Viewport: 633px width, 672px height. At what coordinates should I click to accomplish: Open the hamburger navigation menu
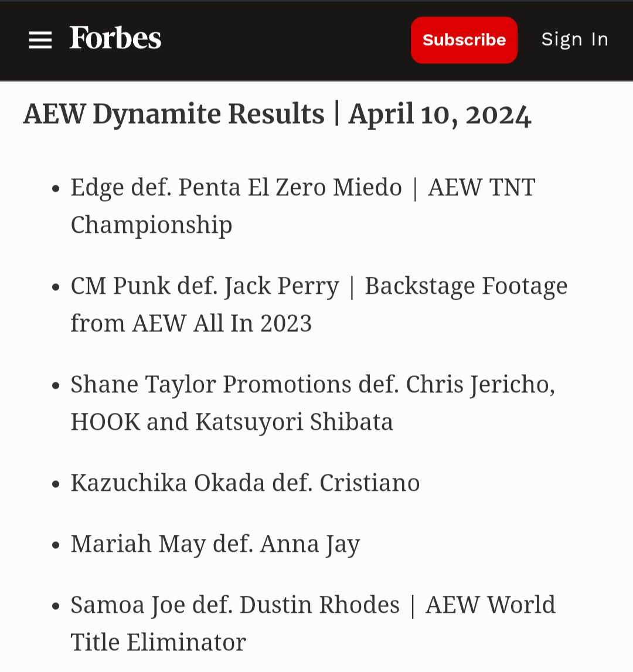pos(40,40)
